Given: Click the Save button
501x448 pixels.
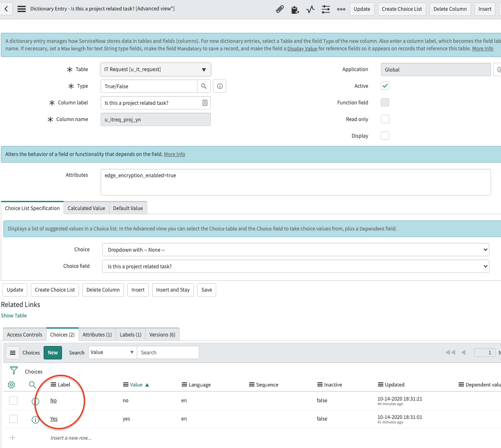Looking at the screenshot, I should (207, 290).
